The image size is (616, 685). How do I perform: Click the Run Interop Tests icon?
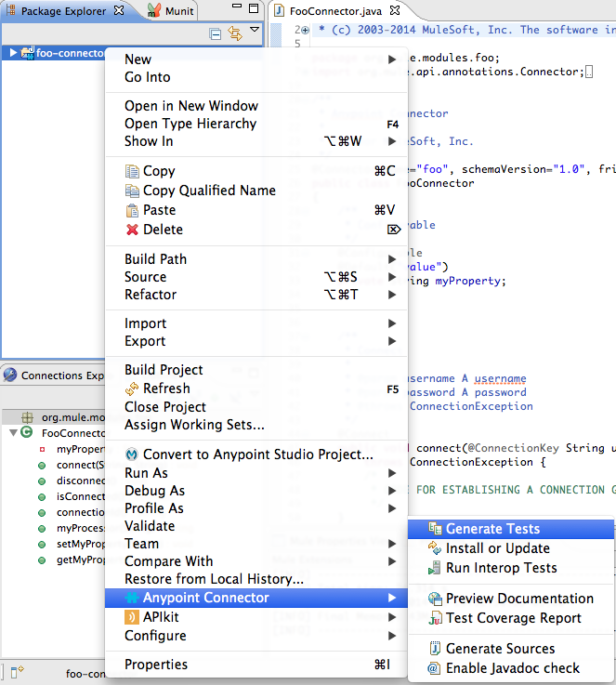tap(434, 568)
